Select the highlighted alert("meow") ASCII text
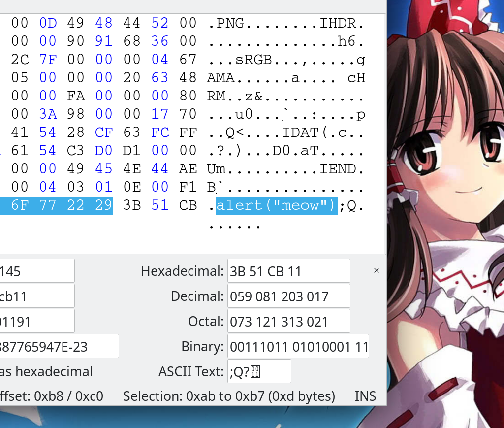The width and height of the screenshot is (504, 428). 277,205
